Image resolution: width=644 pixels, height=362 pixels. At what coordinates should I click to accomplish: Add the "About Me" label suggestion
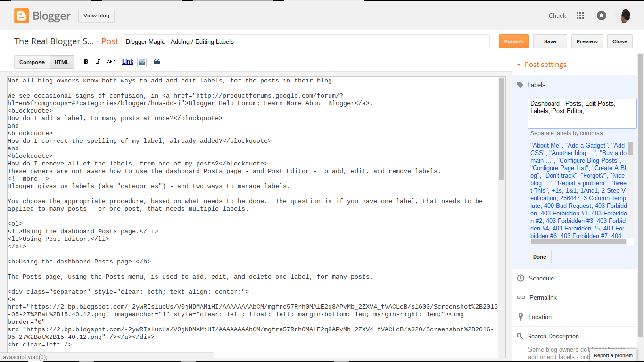tap(546, 145)
